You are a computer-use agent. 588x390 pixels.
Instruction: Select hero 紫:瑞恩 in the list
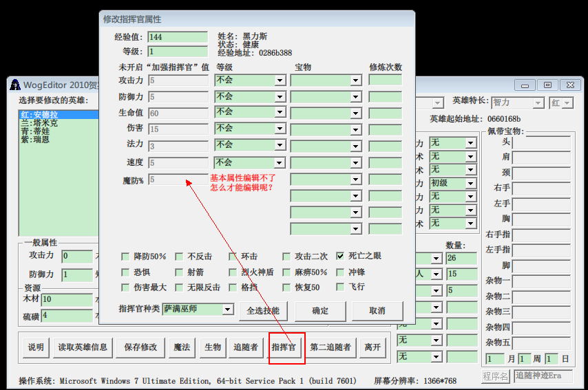58,140
